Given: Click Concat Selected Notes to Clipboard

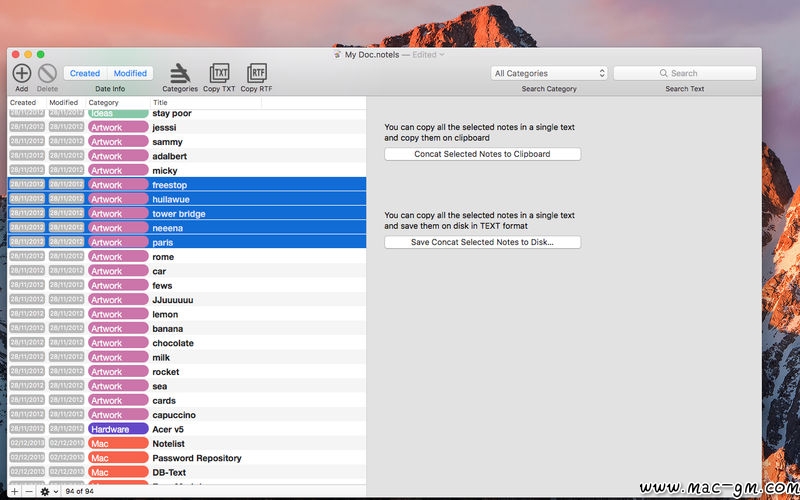Looking at the screenshot, I should (482, 154).
